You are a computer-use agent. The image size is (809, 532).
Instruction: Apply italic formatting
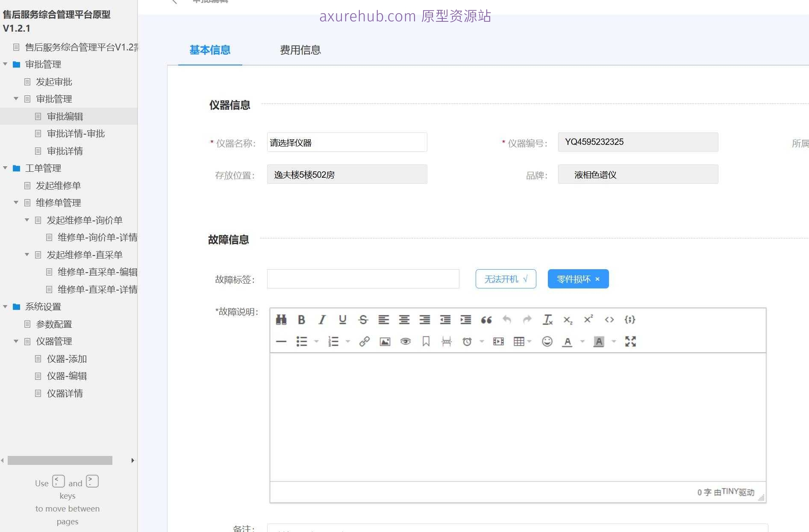pos(322,320)
